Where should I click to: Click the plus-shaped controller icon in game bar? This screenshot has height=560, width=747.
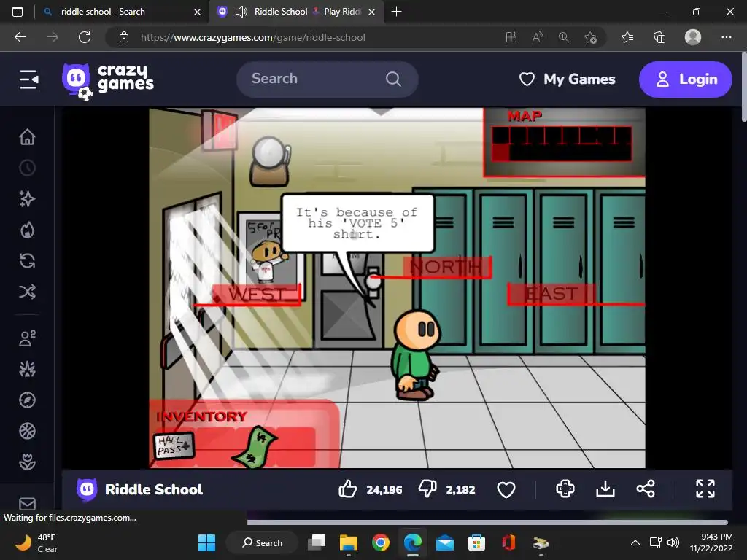pyautogui.click(x=565, y=489)
